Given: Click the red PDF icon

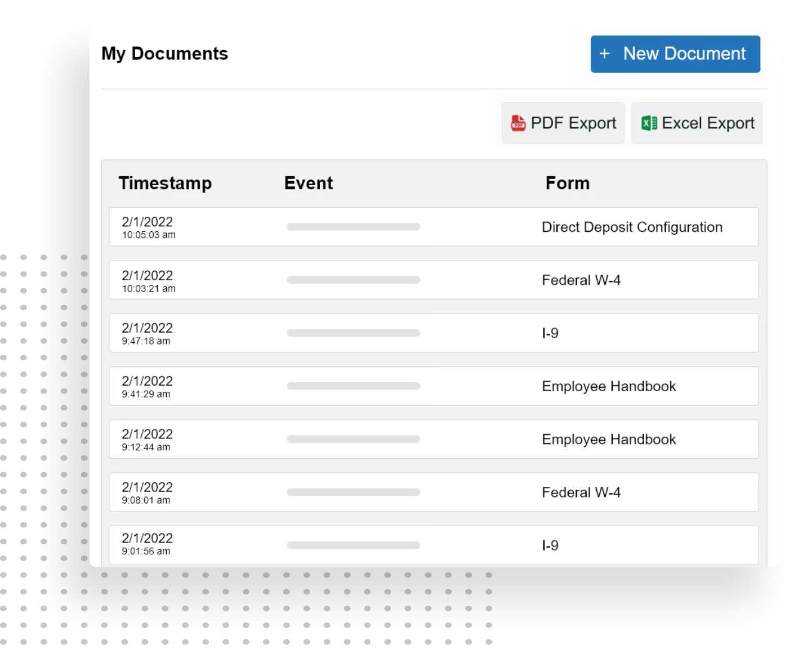Looking at the screenshot, I should click(x=518, y=123).
